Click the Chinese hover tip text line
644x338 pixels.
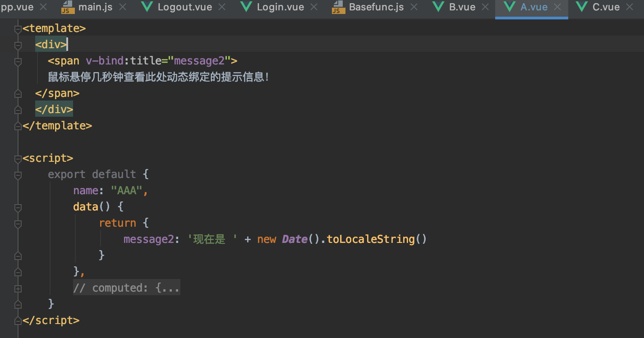(x=159, y=77)
